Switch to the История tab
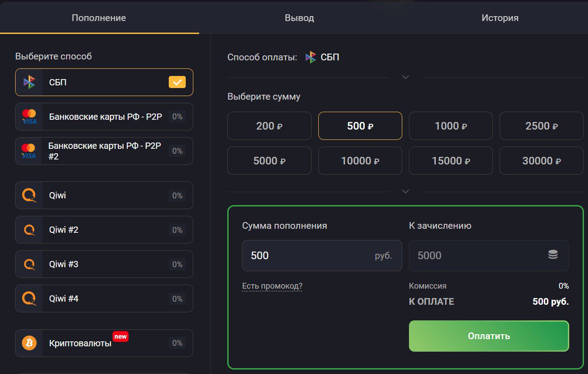 500,18
